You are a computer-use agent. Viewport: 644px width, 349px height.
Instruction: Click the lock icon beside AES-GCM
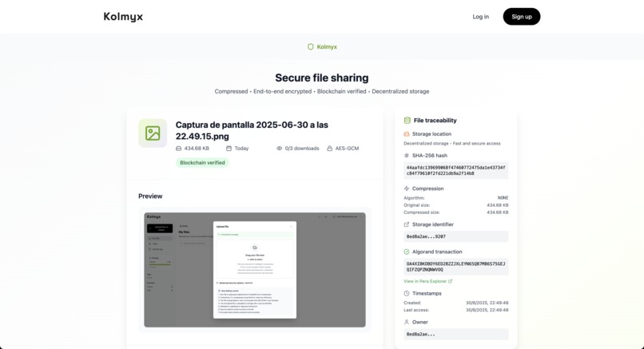pos(329,149)
